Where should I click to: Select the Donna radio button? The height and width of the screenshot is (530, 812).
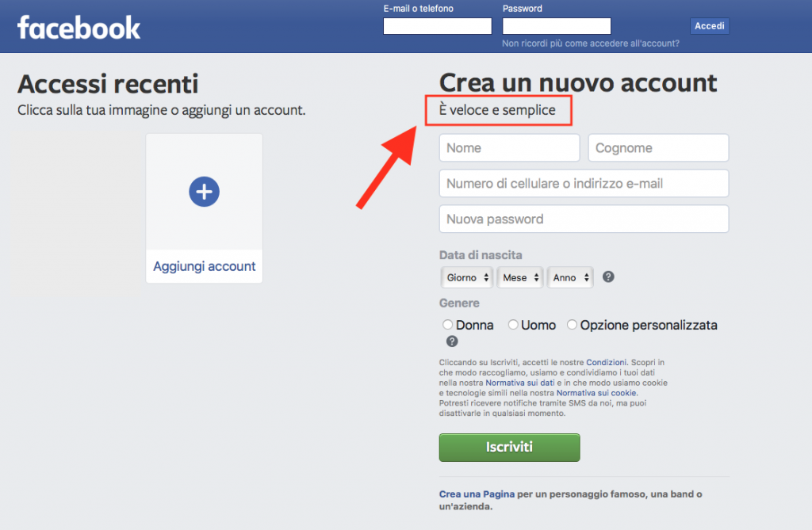point(447,325)
